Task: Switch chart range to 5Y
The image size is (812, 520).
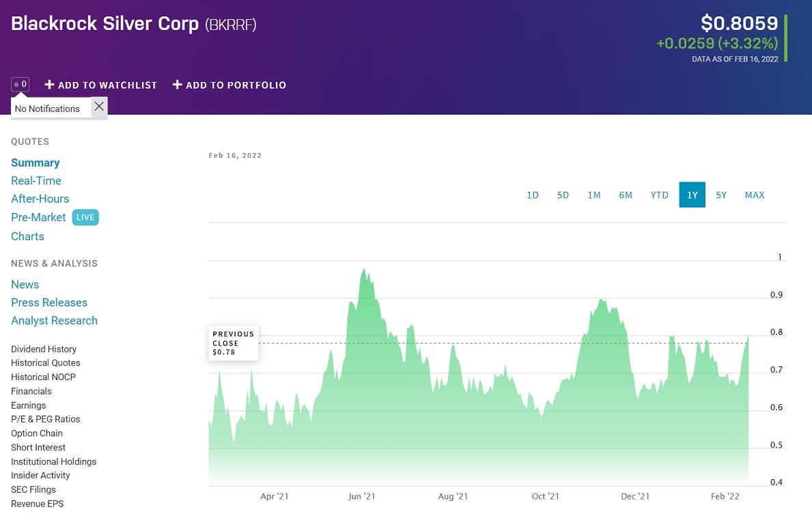Action: 721,195
